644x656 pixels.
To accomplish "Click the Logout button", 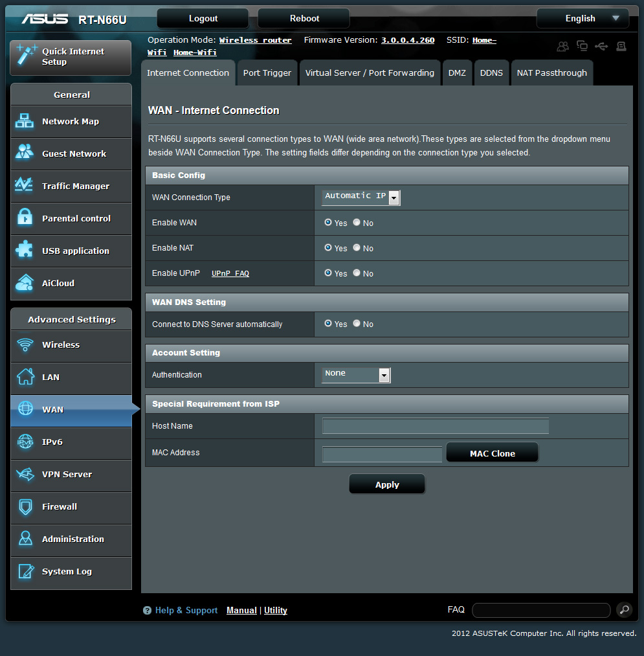I will [203, 18].
